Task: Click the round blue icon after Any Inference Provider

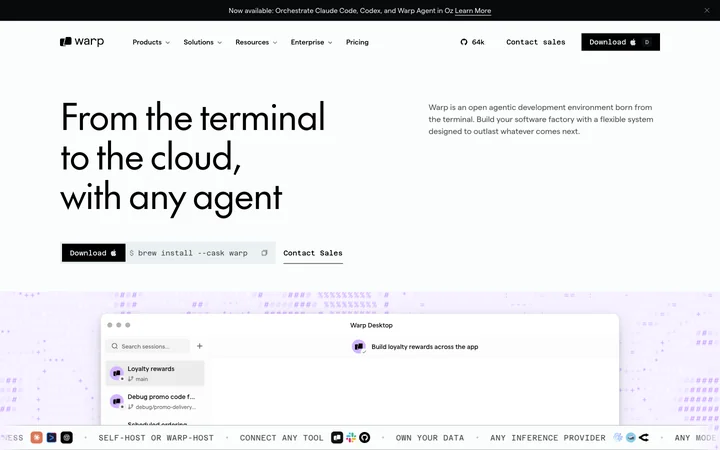Action: [631, 438]
